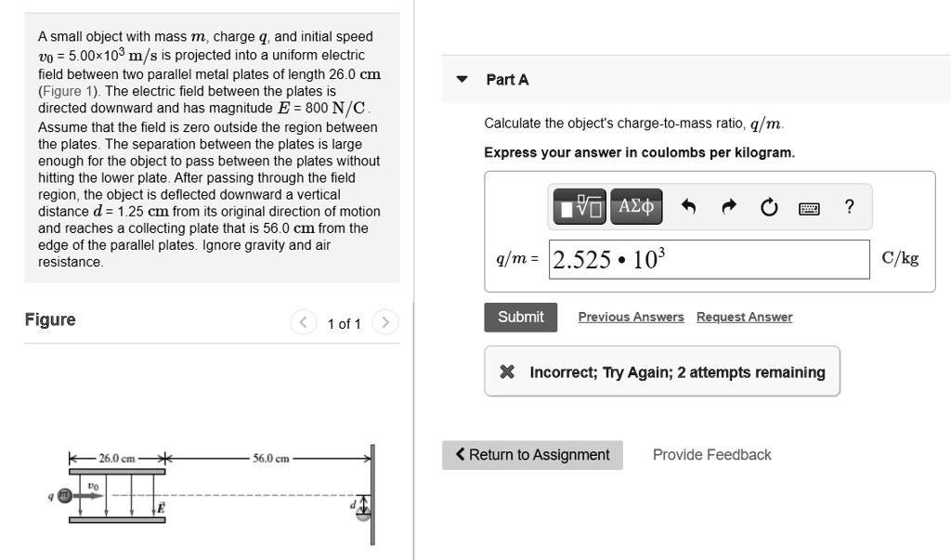
Task: Click the q/m answer input field
Action: click(709, 260)
